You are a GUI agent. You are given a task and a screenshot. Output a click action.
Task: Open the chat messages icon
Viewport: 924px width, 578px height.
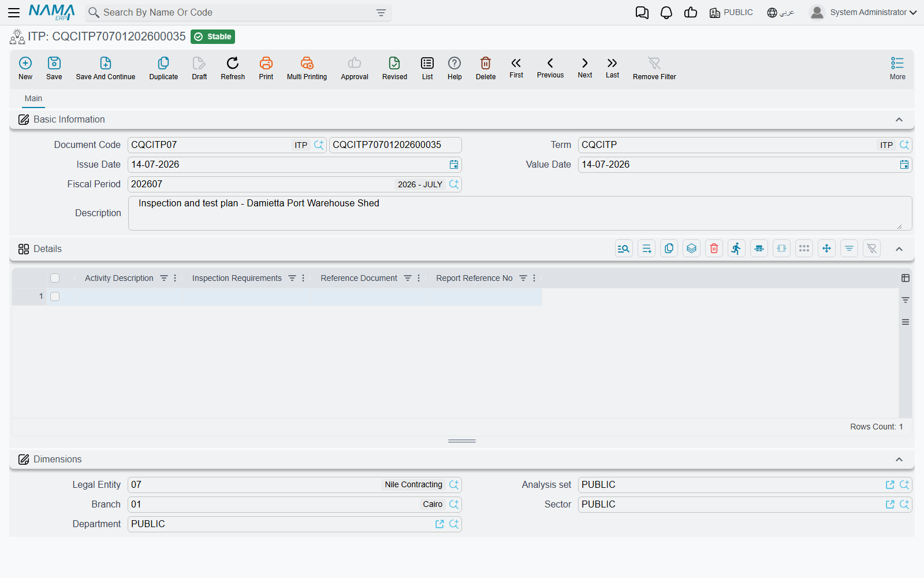click(x=642, y=13)
